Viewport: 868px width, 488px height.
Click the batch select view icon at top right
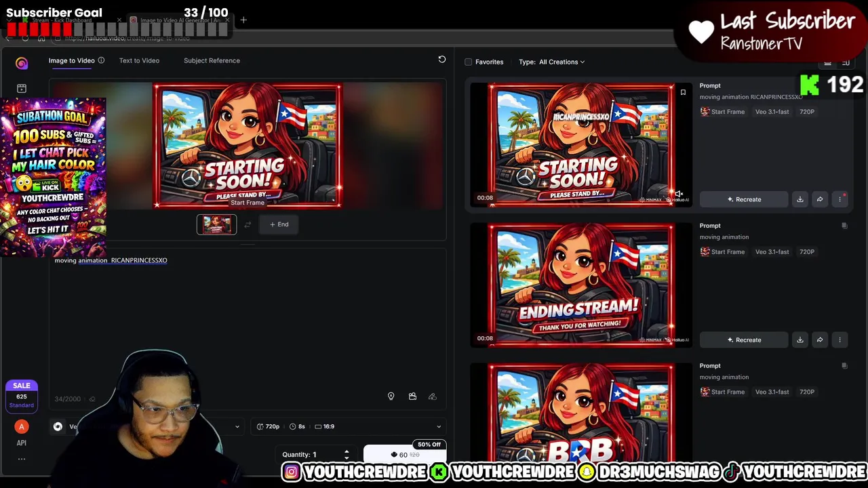[846, 62]
